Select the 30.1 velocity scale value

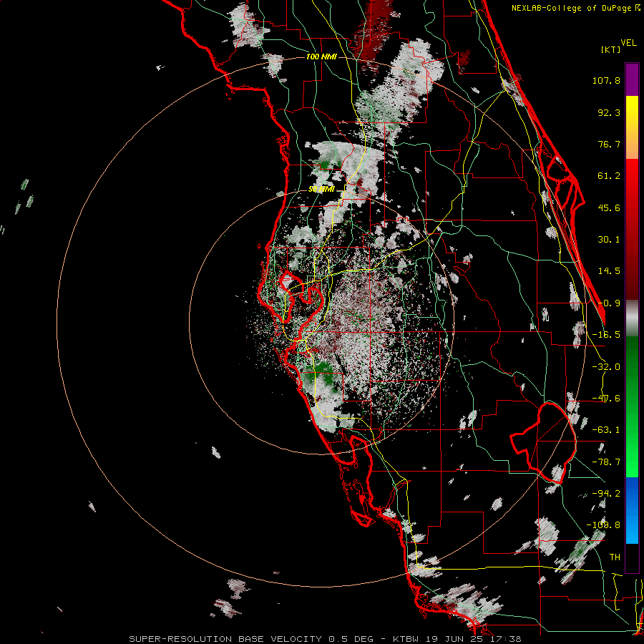(609, 240)
